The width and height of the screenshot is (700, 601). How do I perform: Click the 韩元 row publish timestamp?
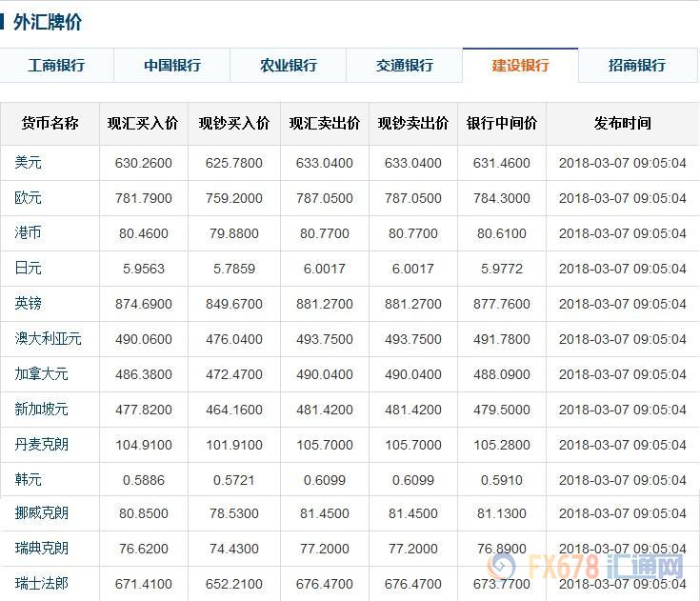point(622,480)
